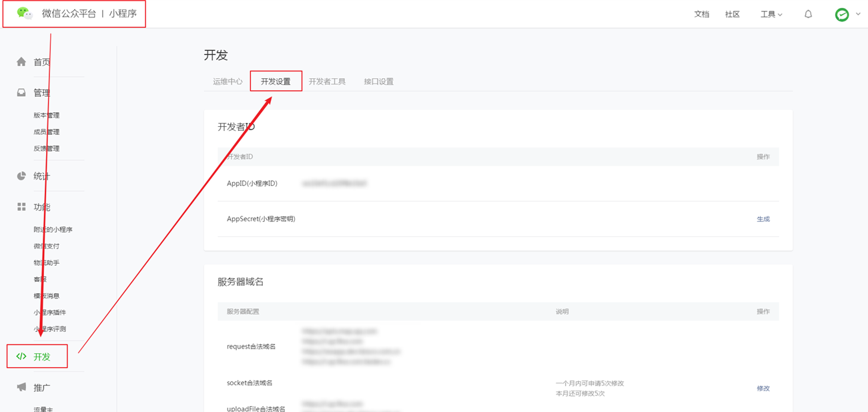The image size is (868, 412).
Task: Open 附近的小程序 in the sidebar
Action: (53, 230)
